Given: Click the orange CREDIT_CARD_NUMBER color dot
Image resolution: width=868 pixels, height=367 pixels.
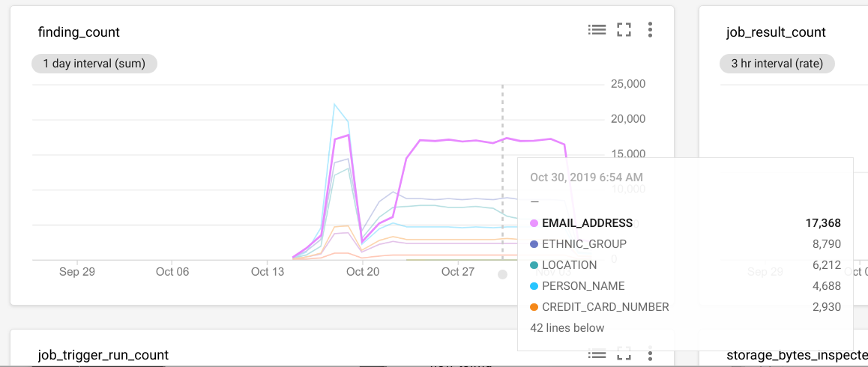Looking at the screenshot, I should 534,307.
